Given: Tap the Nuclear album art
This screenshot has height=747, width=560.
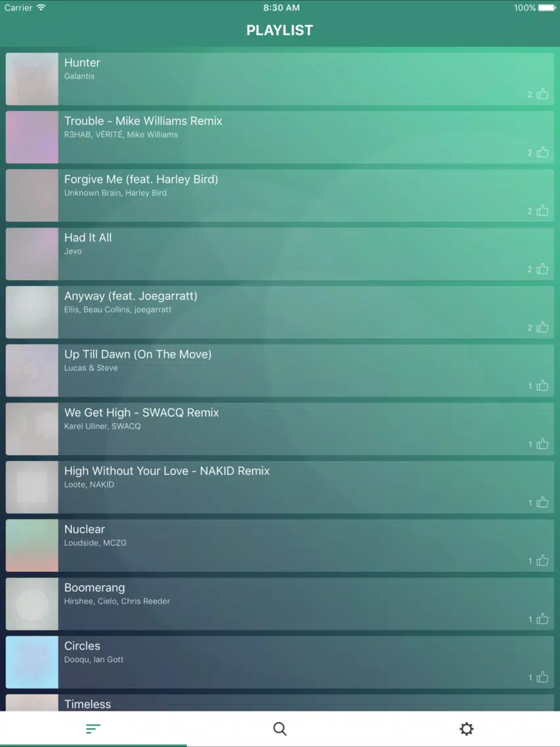Looking at the screenshot, I should [32, 546].
